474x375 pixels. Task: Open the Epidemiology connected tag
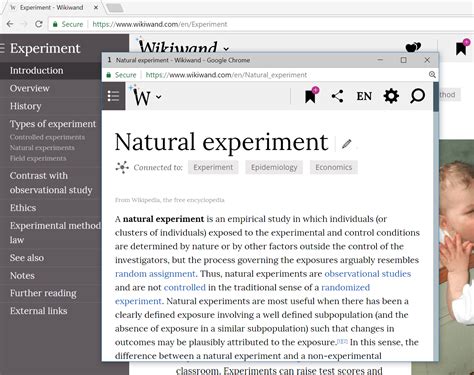[x=274, y=167]
